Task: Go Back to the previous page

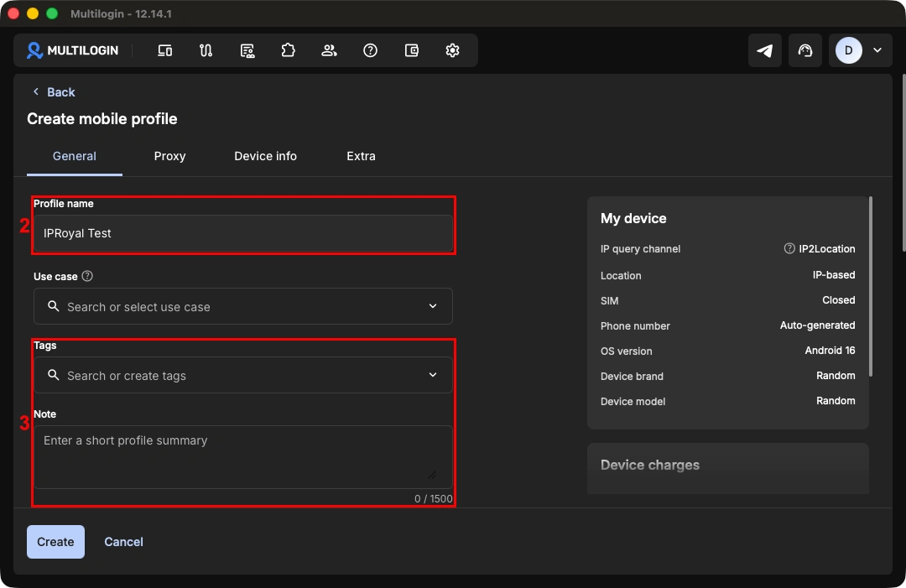Action: [x=54, y=92]
